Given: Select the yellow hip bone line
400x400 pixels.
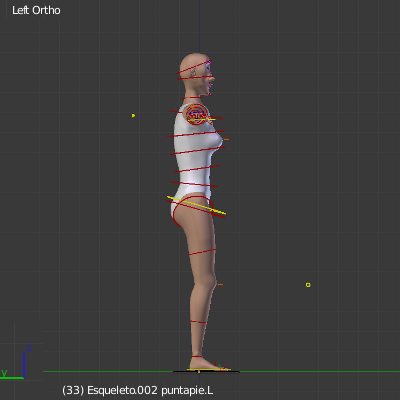Looking at the screenshot, I should (196, 205).
